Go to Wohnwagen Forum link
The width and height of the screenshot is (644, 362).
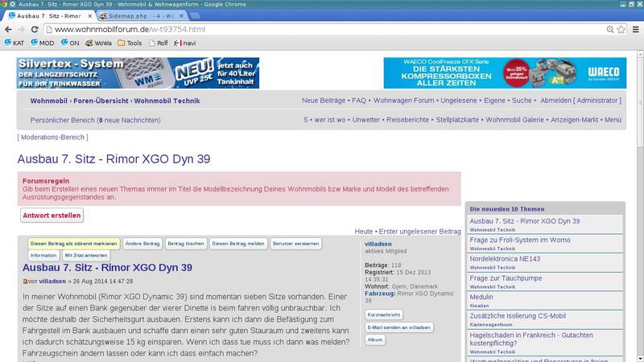tap(404, 101)
